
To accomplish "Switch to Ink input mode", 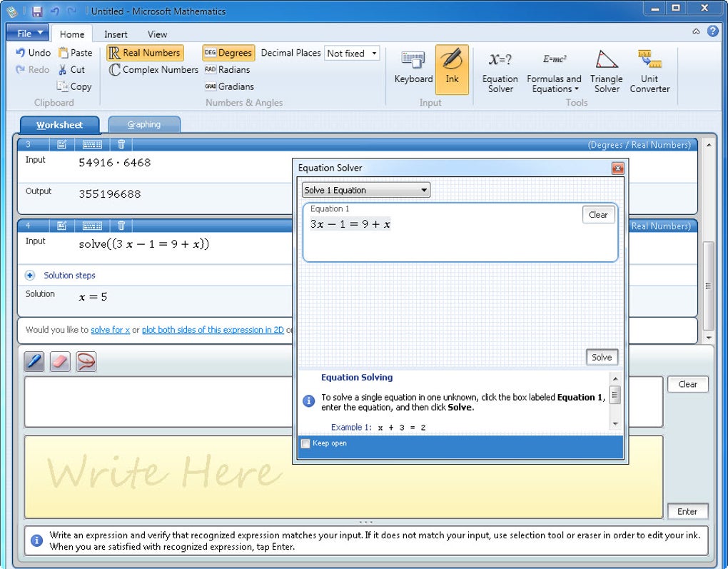I will [452, 70].
